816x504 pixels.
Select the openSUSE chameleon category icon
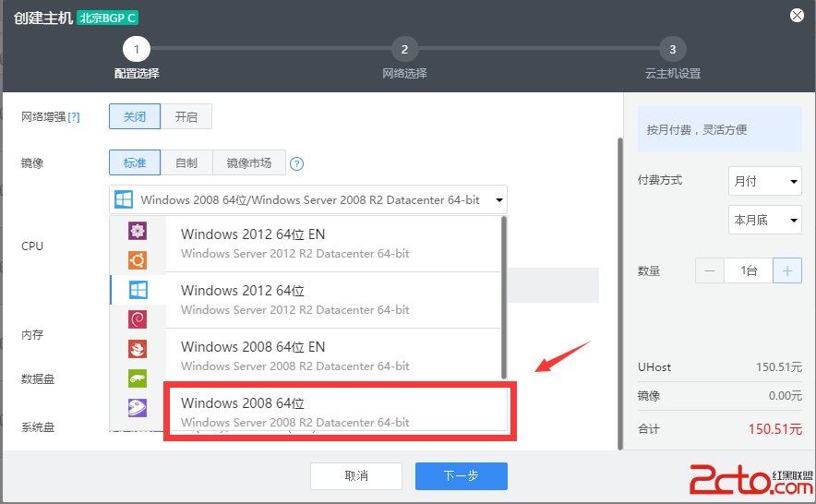(x=138, y=378)
